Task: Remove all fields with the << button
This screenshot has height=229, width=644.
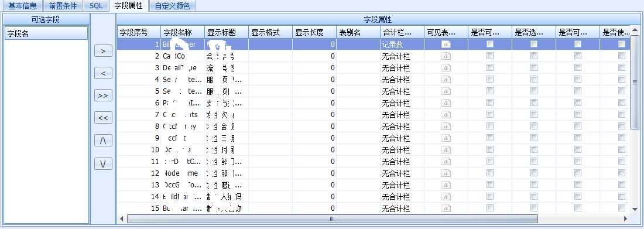Action: click(103, 118)
